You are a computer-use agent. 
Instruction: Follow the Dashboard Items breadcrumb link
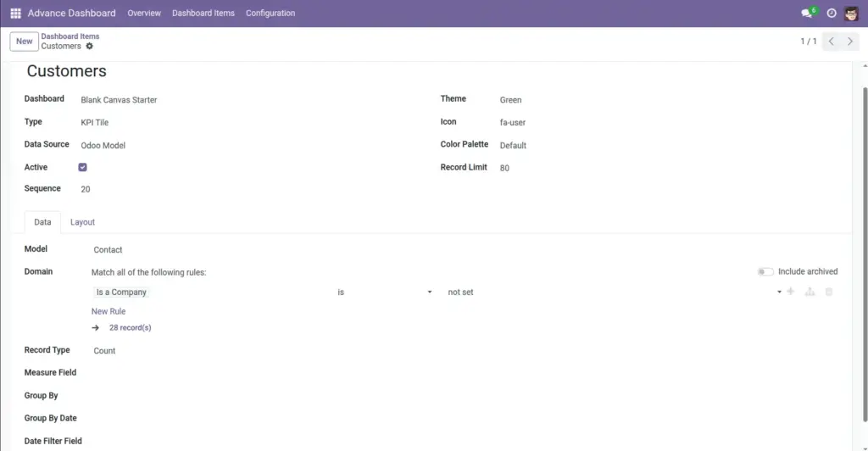coord(70,36)
